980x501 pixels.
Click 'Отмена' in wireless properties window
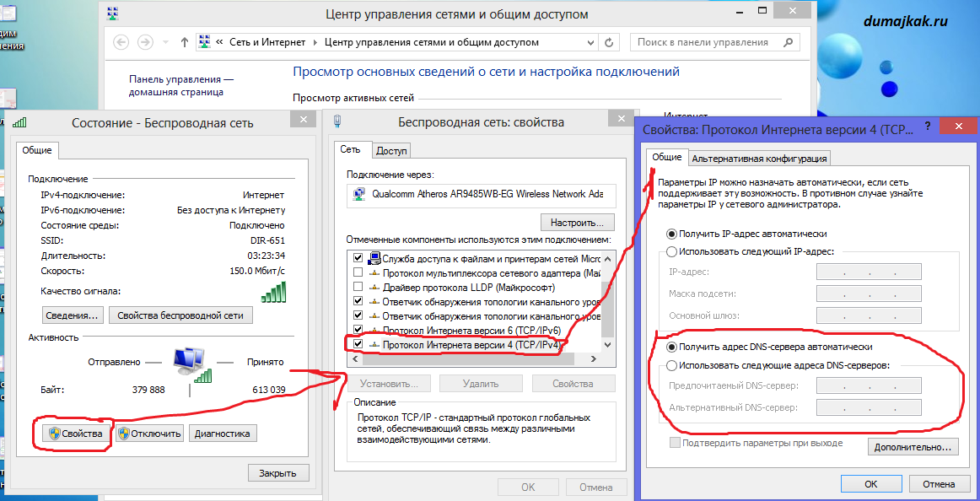pos(595,488)
